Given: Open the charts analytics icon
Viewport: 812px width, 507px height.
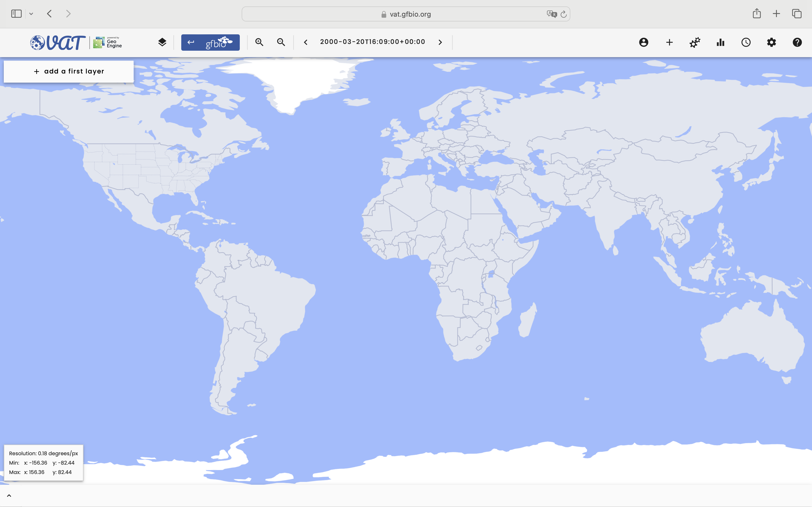Looking at the screenshot, I should [x=720, y=42].
